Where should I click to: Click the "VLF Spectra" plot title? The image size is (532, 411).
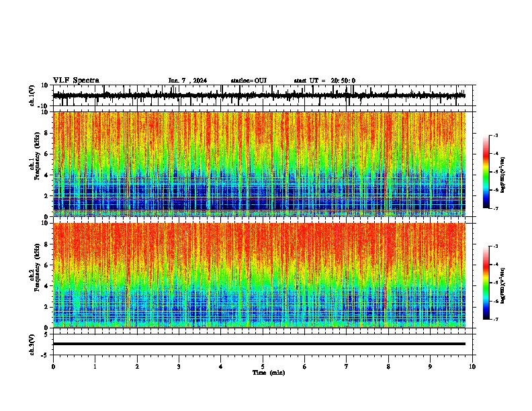point(76,81)
